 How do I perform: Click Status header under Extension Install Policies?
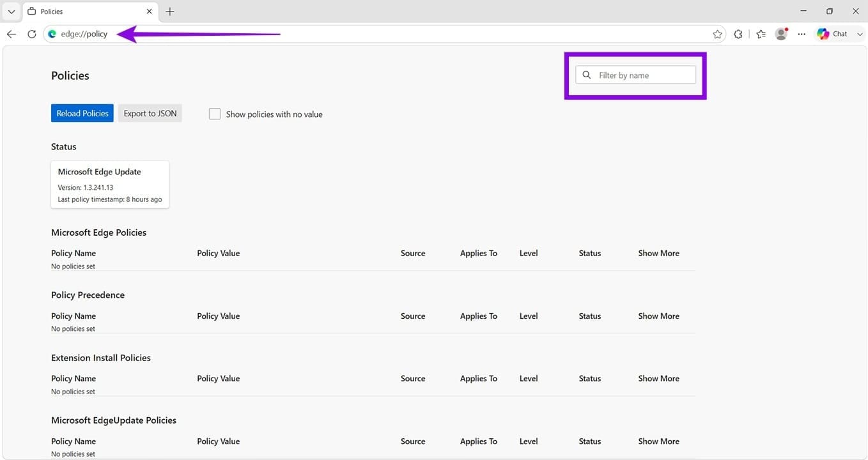click(590, 378)
